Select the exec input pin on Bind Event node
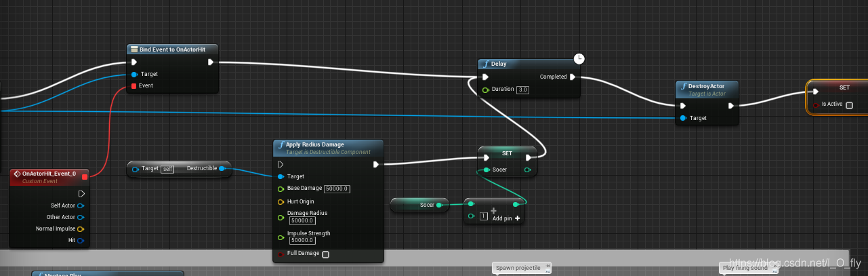The height and width of the screenshot is (276, 868). (134, 62)
